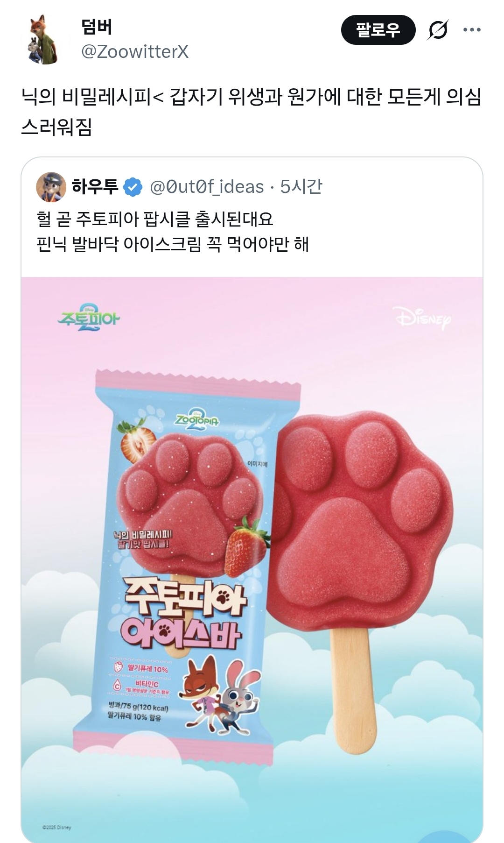Open 하우투's avatar in the quoted post
This screenshot has height=843, width=504.
click(51, 187)
